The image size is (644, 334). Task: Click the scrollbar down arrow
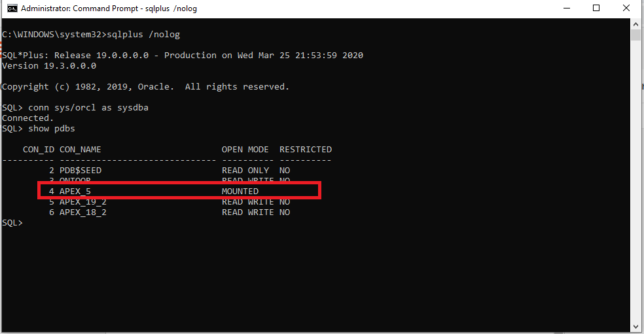click(x=635, y=326)
